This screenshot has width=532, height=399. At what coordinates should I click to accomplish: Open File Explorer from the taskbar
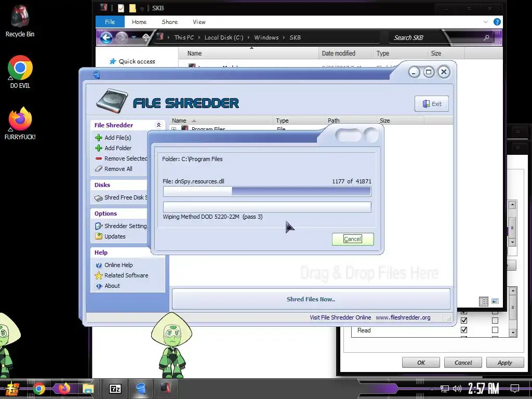click(x=88, y=389)
